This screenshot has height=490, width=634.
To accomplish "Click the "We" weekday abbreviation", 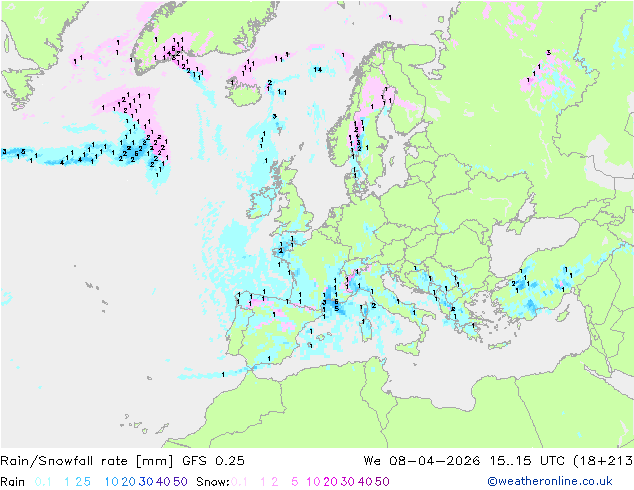I will 372,460.
